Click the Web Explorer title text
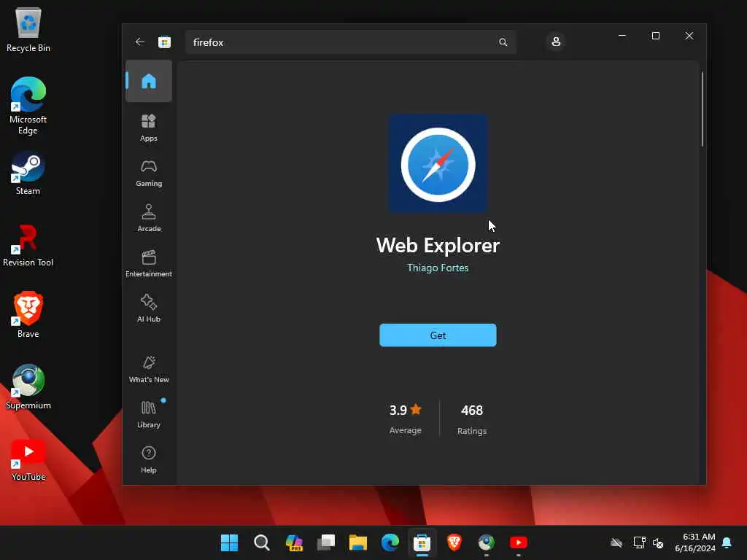 438,245
